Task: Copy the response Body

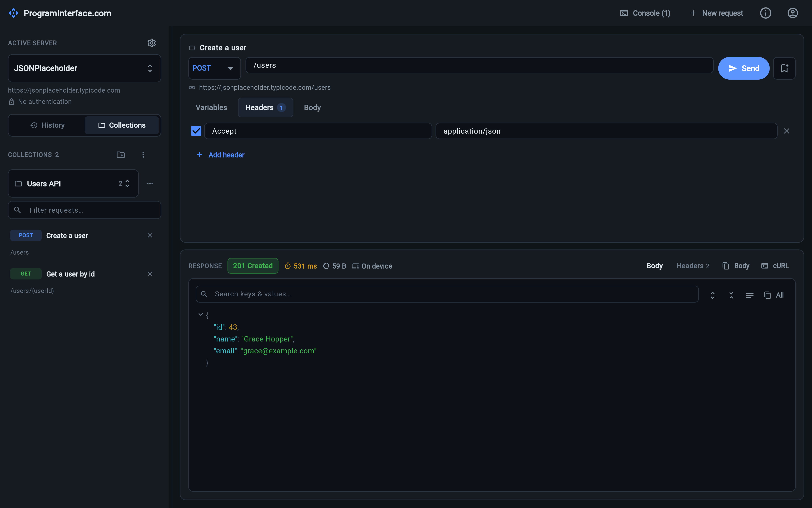Action: tap(736, 266)
